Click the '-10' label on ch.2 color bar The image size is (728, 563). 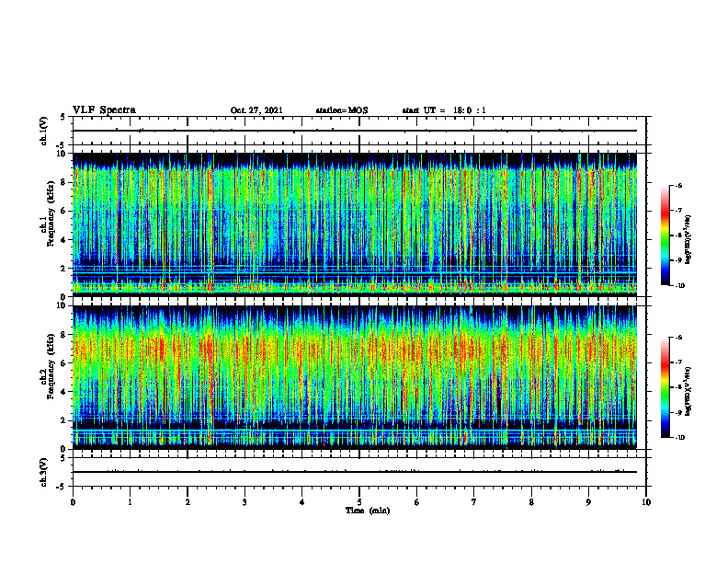[x=679, y=438]
